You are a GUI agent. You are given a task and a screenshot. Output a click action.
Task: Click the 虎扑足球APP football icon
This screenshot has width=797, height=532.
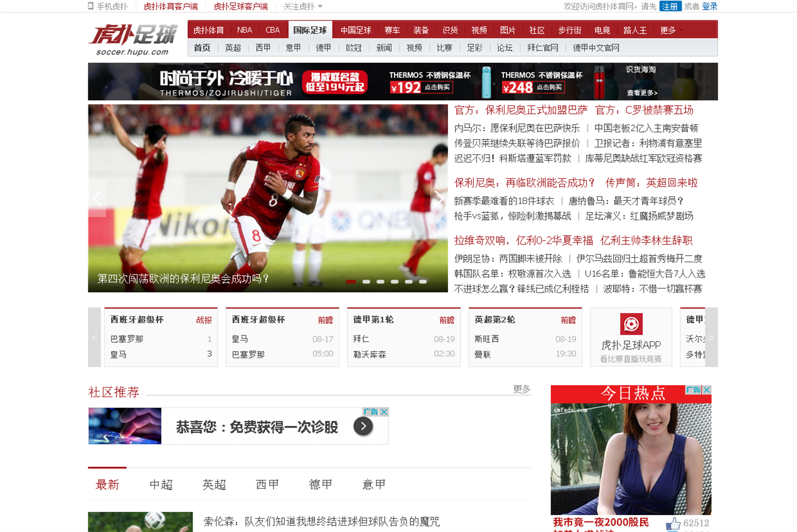(631, 324)
